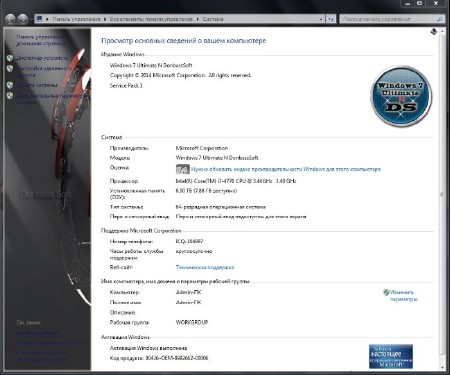The height and width of the screenshot is (375, 450).
Task: Open System protection link
Action: coord(37,85)
